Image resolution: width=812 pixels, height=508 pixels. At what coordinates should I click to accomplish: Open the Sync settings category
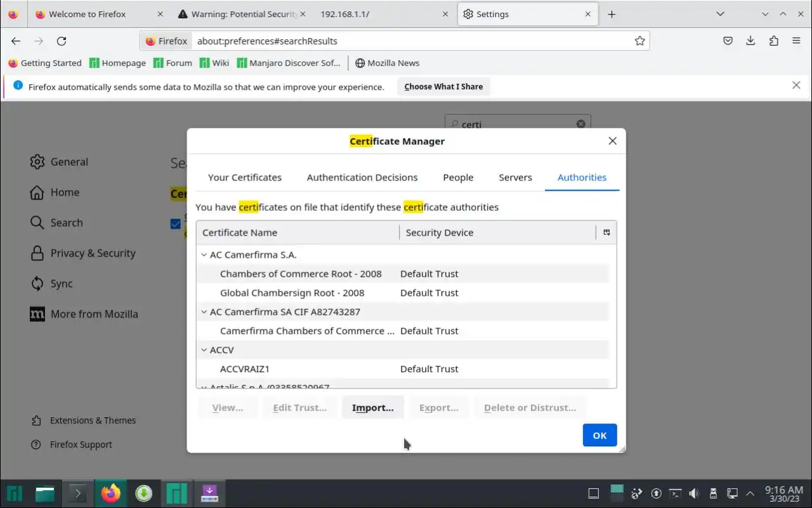tap(51, 284)
